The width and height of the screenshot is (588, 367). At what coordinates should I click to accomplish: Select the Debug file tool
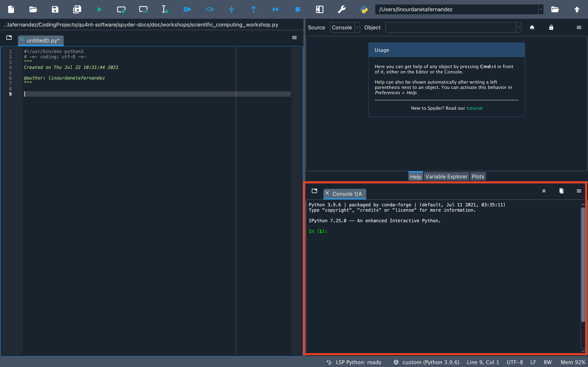[x=187, y=9]
